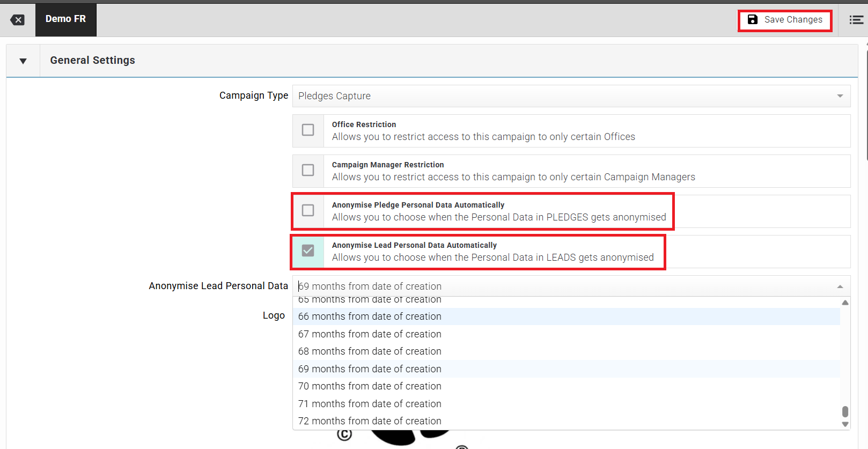
Task: Select 67 months from date of creation
Action: click(370, 334)
